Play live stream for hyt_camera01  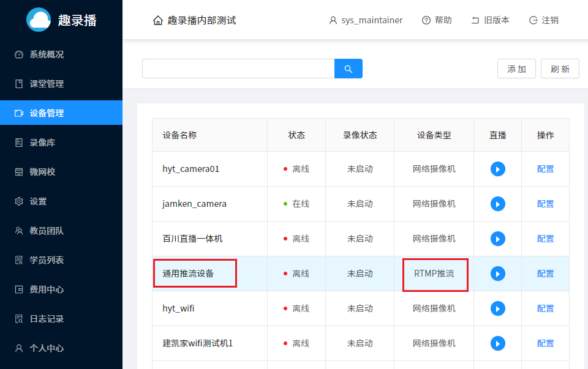click(x=497, y=169)
